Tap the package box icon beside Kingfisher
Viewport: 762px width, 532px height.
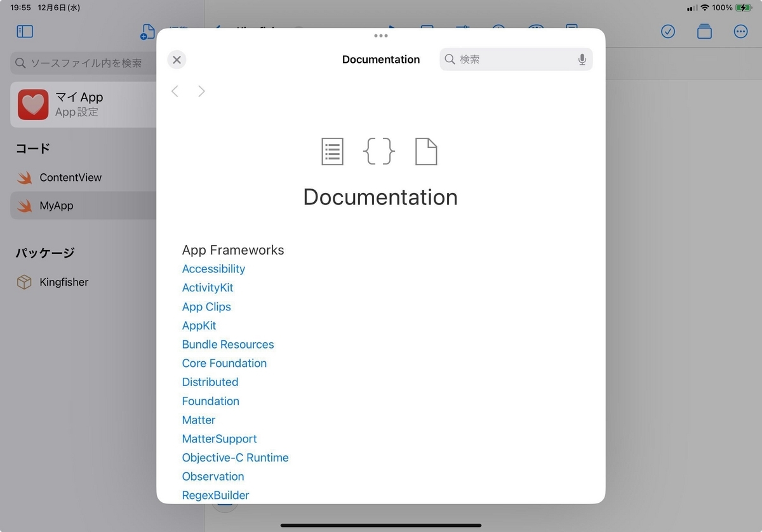24,282
